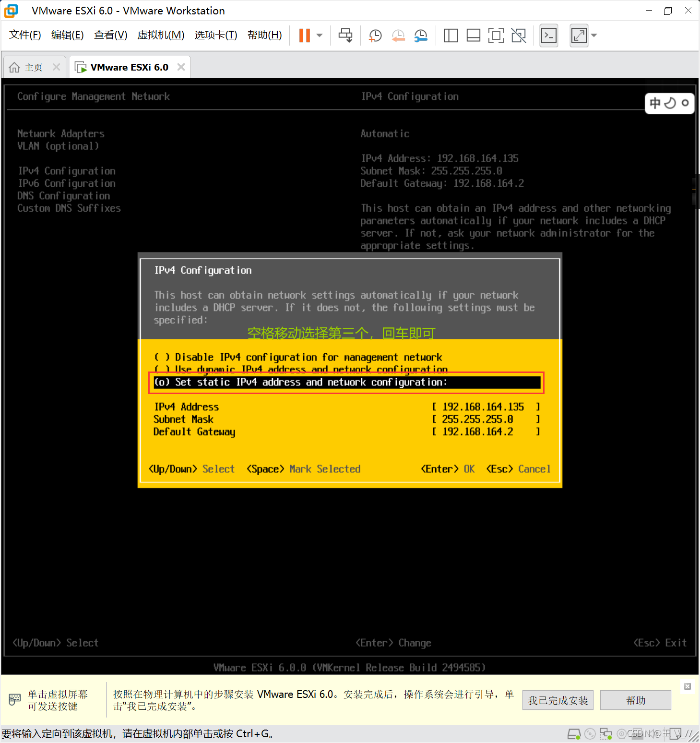Click the stretch guest display icon
Image resolution: width=700 pixels, height=743 pixels.
coord(579,36)
